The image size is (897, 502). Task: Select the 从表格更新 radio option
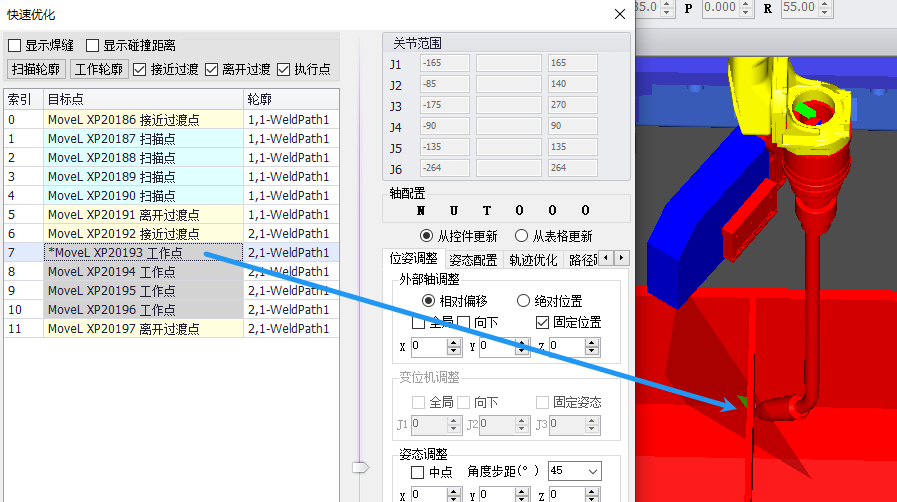tap(521, 236)
